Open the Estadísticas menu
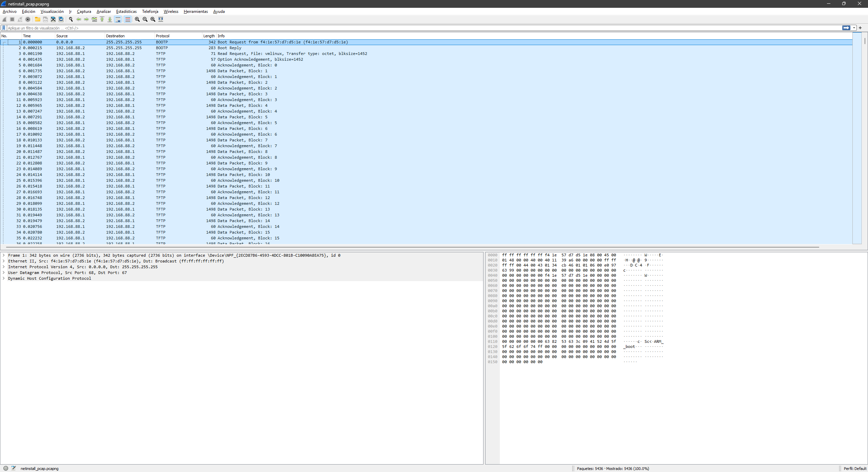This screenshot has width=868, height=472. pos(126,12)
